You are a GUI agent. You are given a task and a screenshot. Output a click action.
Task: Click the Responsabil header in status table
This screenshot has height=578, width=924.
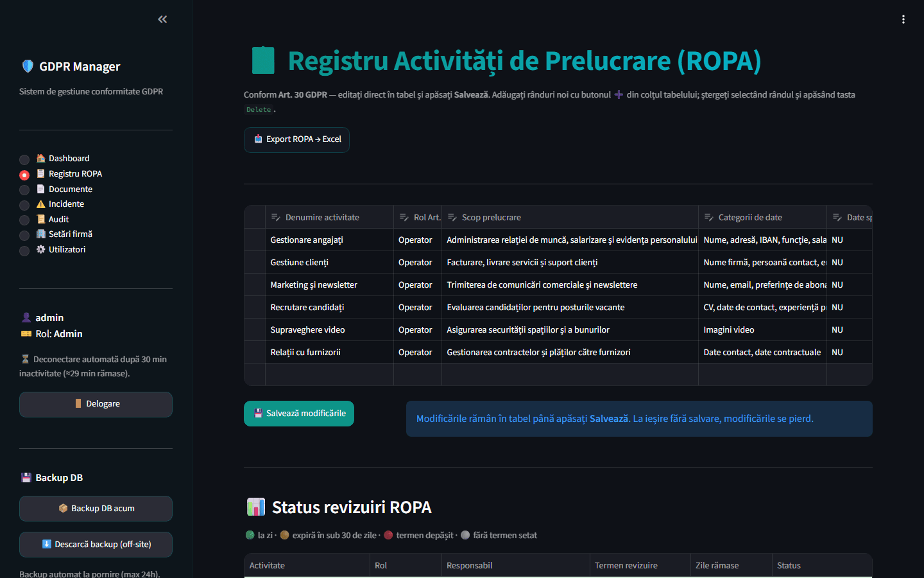click(516, 565)
